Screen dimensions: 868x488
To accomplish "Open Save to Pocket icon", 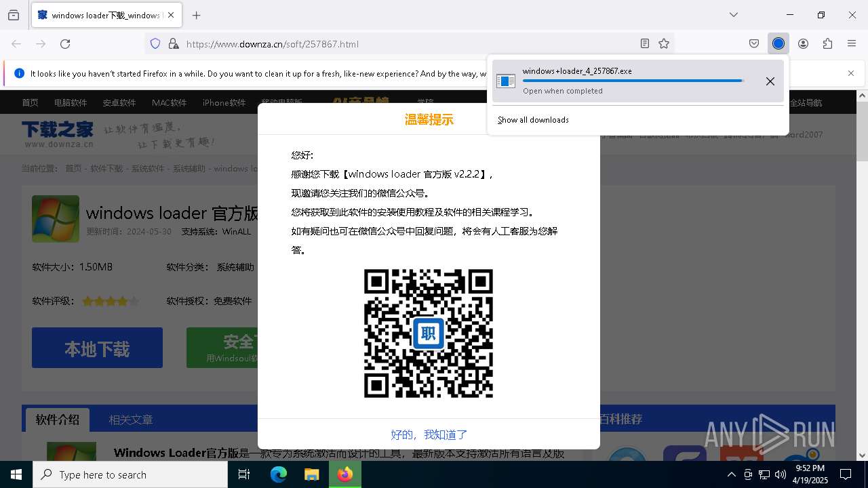I will click(754, 43).
